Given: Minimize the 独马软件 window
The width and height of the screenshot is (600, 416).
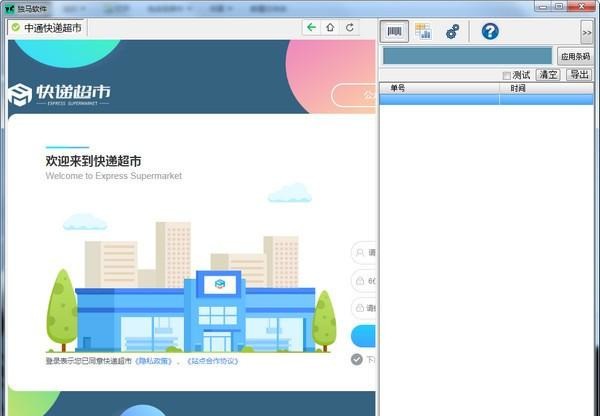Looking at the screenshot, I should click(543, 6).
